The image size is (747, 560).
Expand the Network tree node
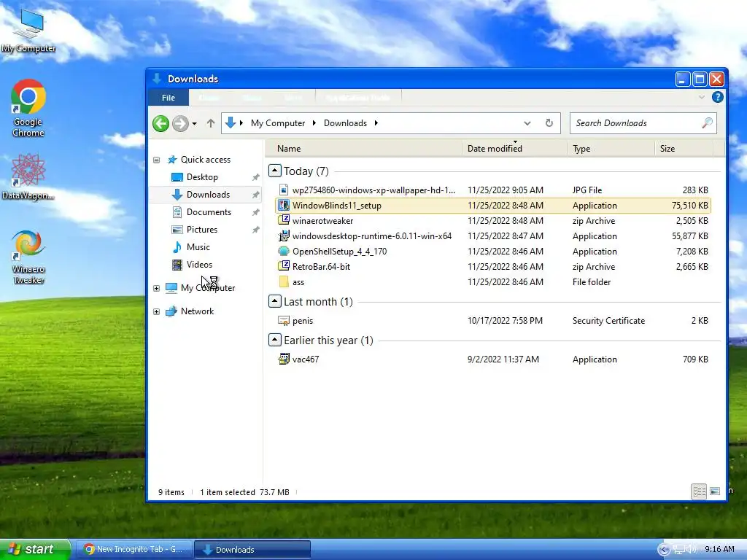[x=156, y=311]
